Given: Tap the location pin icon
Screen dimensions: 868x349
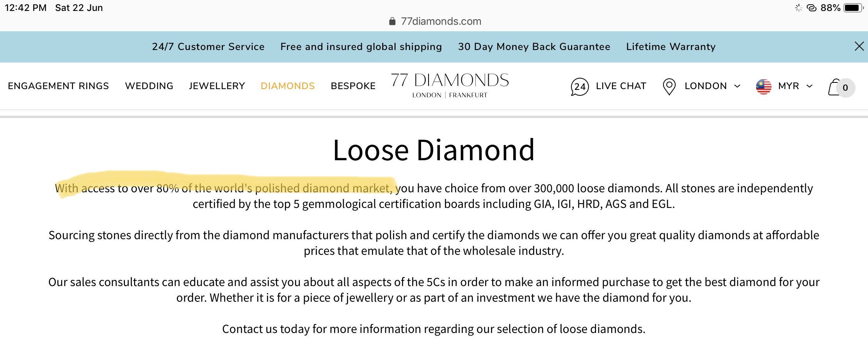Looking at the screenshot, I should 669,86.
